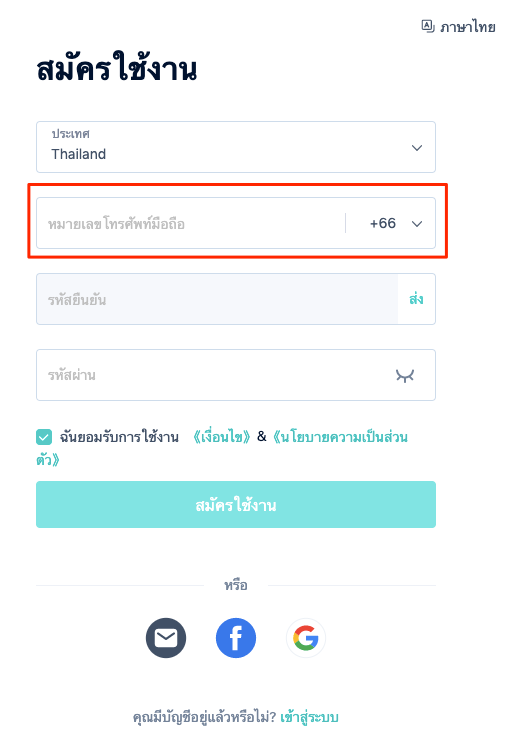Sign up using the Google icon
This screenshot has height=748, width=505.
tap(306, 638)
